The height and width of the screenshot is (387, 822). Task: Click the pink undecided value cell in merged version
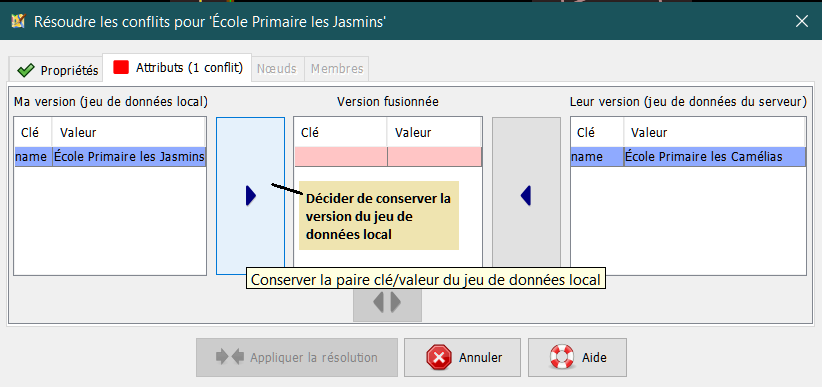click(x=435, y=157)
